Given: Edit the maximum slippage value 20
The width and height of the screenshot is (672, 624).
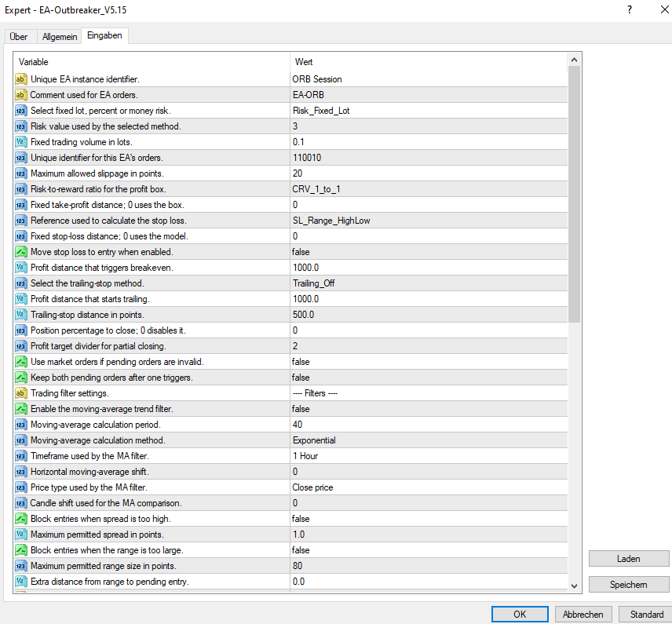Looking at the screenshot, I should pos(429,173).
